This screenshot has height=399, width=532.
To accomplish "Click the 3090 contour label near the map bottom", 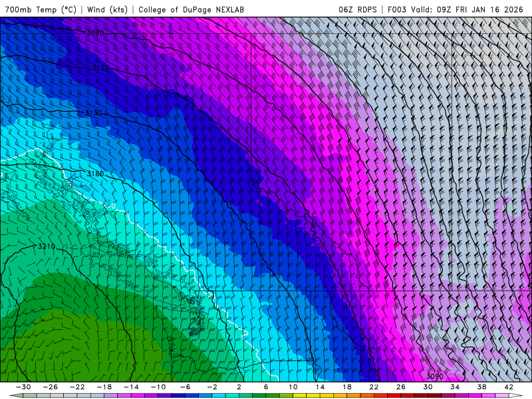I will [x=435, y=376].
